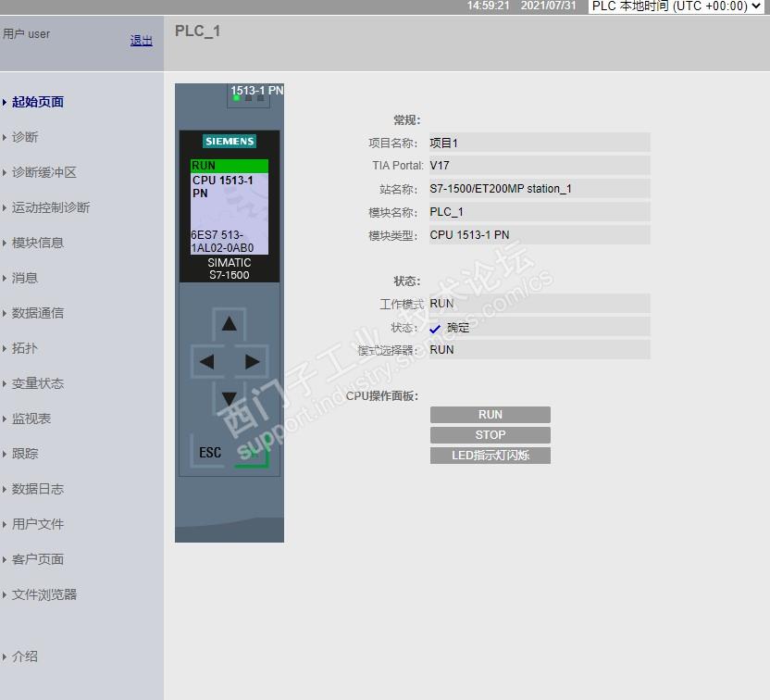Open the 介绍 introduction page
The image size is (770, 700).
[25, 656]
